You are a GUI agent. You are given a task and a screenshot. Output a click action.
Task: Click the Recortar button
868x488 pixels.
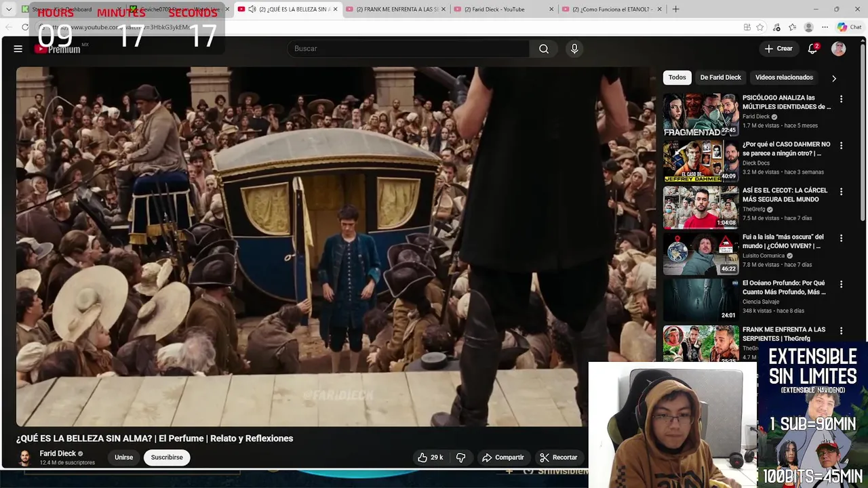coord(559,457)
